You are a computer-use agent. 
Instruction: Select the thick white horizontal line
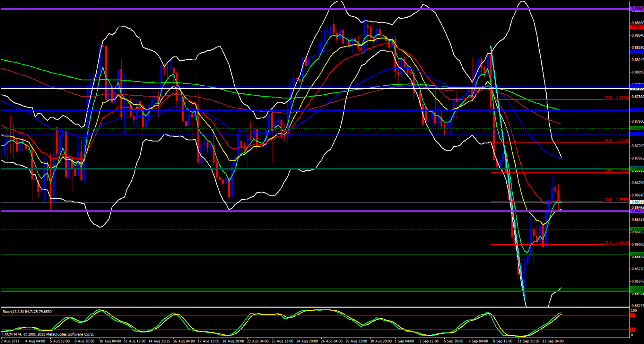click(x=315, y=88)
